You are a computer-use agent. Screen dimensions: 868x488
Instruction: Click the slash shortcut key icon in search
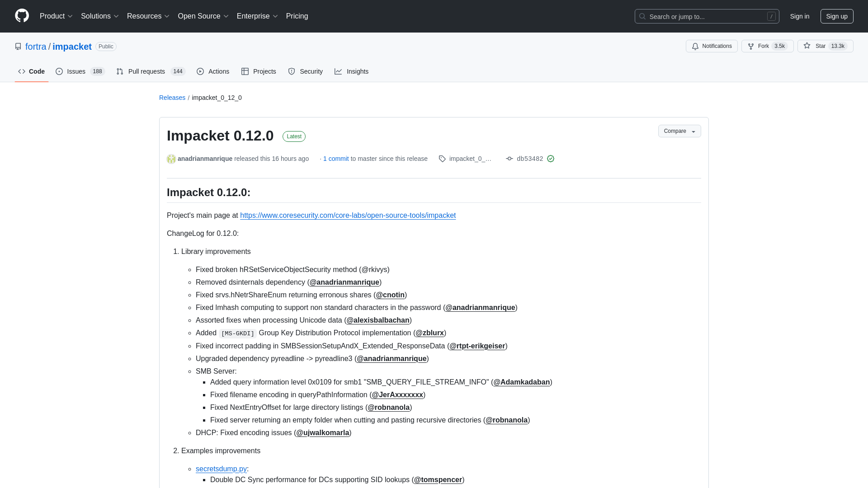[x=771, y=16]
